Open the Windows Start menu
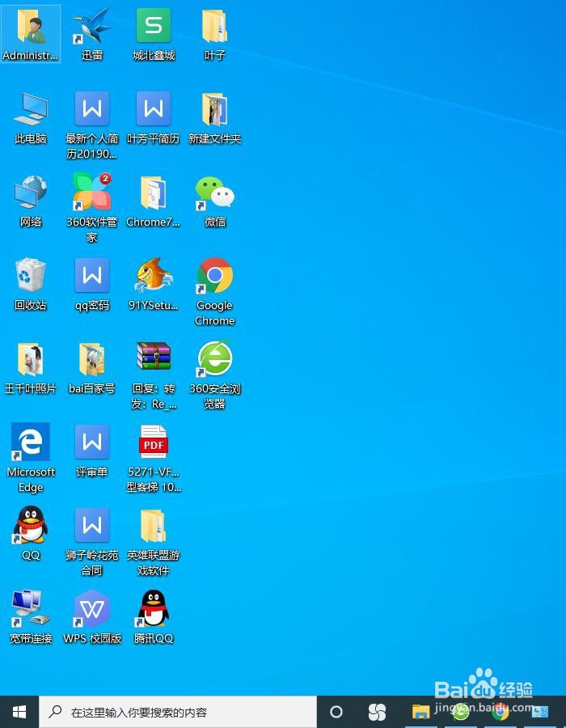 19,712
